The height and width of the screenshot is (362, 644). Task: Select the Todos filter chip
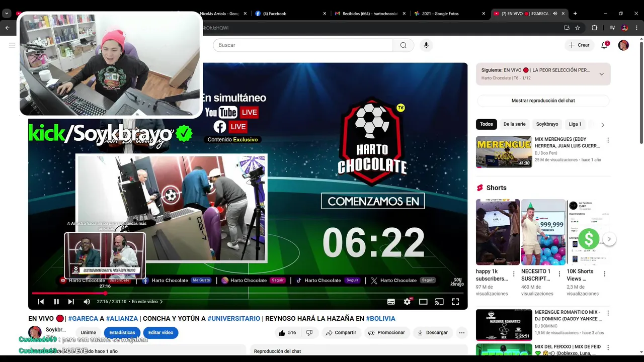[x=487, y=124]
